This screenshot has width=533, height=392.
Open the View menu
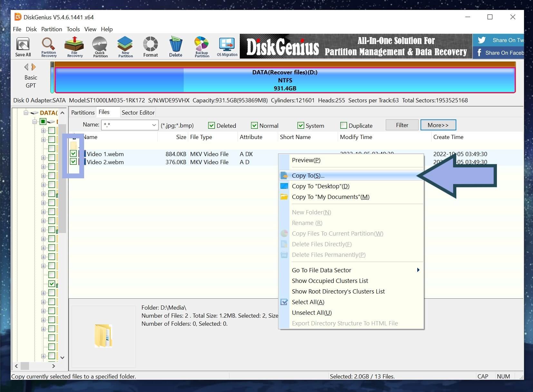point(90,29)
